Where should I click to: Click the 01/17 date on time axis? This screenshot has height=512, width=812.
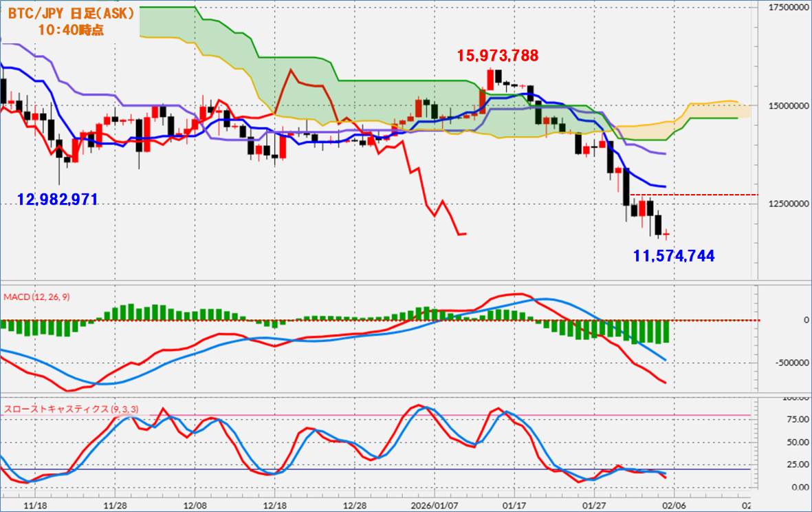(x=515, y=504)
